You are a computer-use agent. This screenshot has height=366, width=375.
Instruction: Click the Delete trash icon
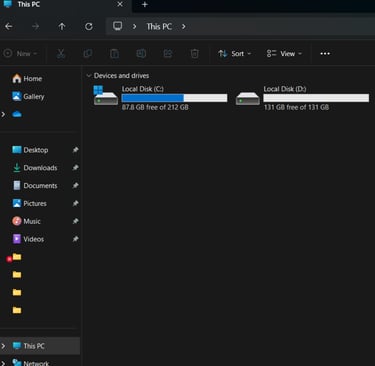(x=195, y=53)
